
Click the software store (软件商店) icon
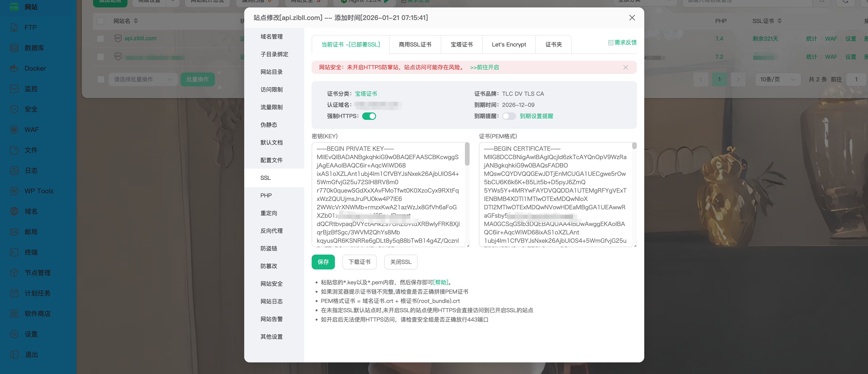[14, 314]
